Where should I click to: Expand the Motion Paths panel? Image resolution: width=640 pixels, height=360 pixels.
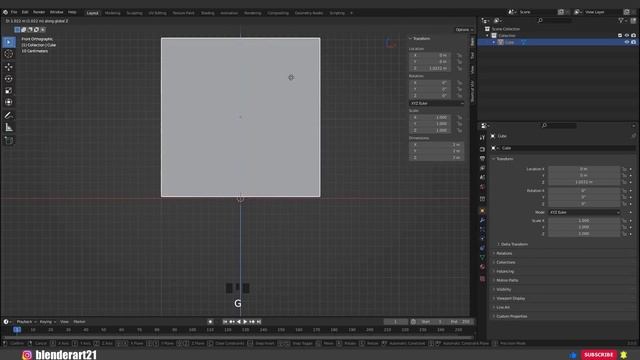(507, 280)
